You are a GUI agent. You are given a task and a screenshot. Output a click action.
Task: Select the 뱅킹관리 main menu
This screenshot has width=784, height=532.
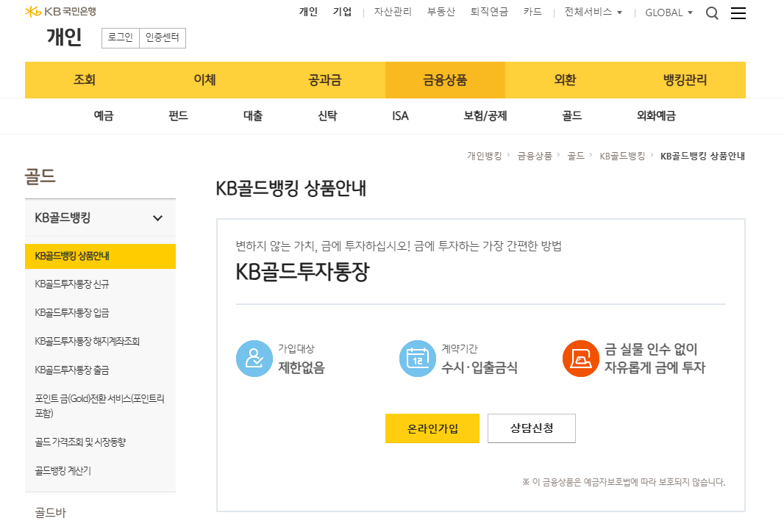685,80
